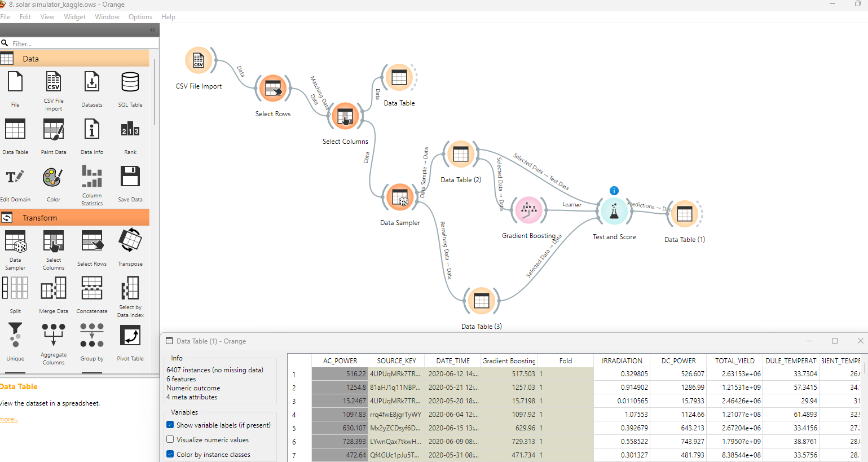Uncheck Color by instance classes
Viewport: 868px width, 462px height.
point(170,454)
